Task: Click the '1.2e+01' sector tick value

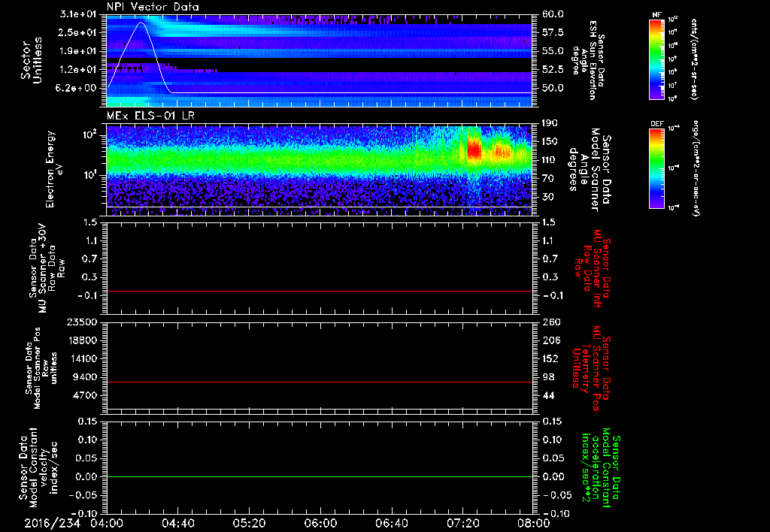Action: pos(78,70)
